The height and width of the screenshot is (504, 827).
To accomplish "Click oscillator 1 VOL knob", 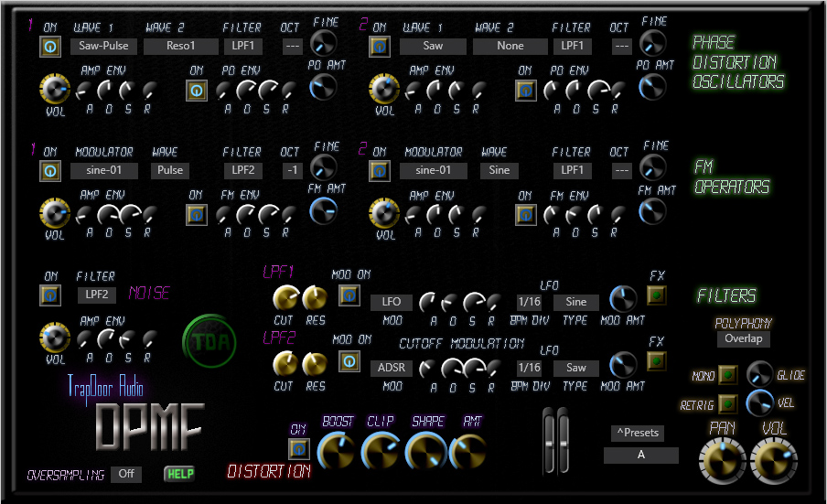I will 54,89.
